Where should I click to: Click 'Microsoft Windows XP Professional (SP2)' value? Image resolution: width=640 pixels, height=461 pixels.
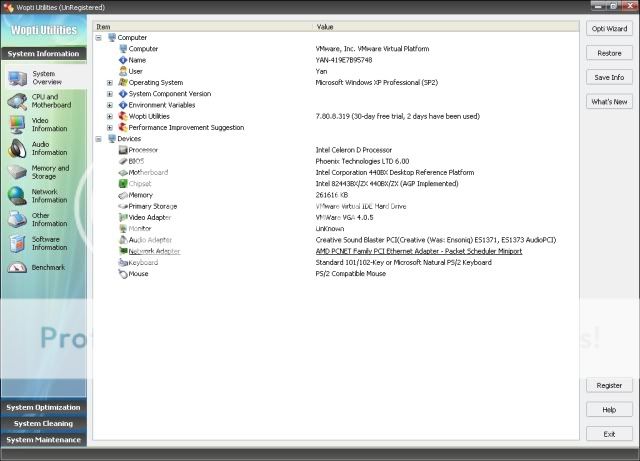point(377,82)
